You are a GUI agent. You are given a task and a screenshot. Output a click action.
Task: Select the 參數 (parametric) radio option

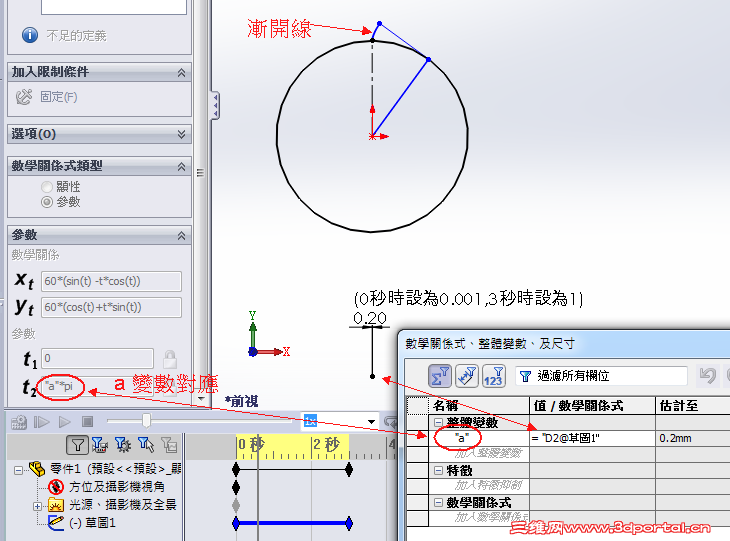47,202
